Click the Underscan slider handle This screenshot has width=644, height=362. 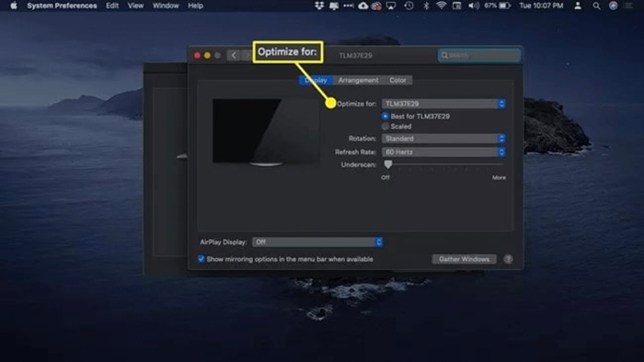tap(387, 164)
